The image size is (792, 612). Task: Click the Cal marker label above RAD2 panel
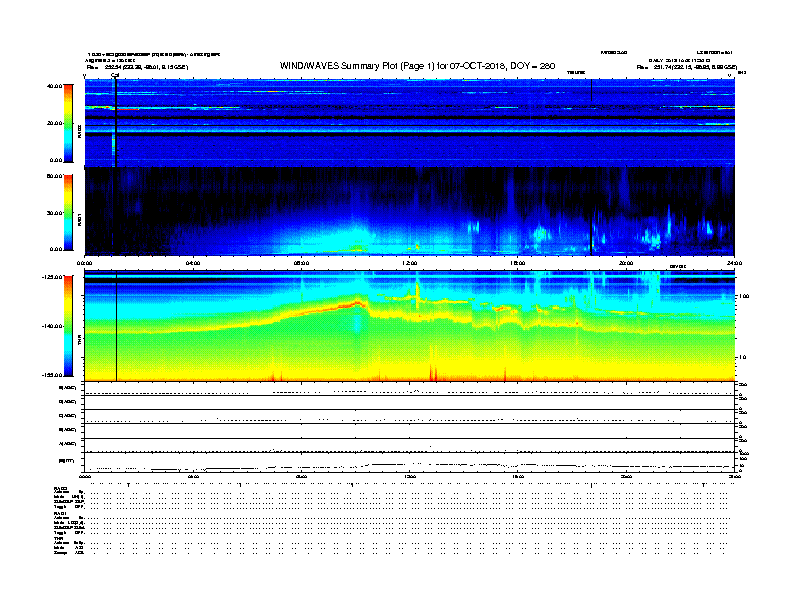pos(115,76)
